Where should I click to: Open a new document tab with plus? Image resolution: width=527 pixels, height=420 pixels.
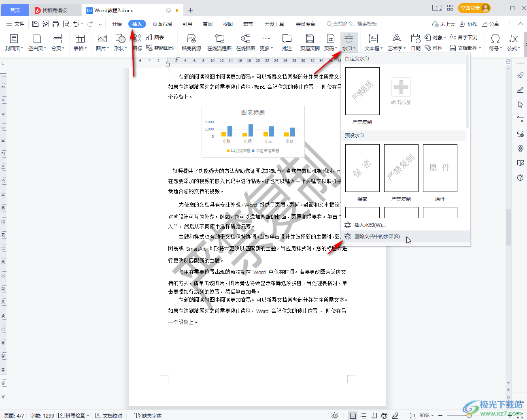191,10
